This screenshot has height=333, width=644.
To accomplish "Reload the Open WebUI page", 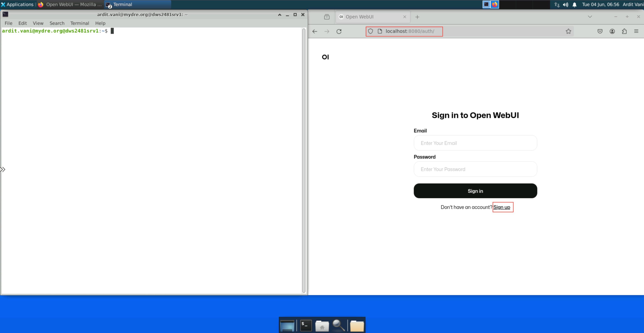I will [x=339, y=31].
